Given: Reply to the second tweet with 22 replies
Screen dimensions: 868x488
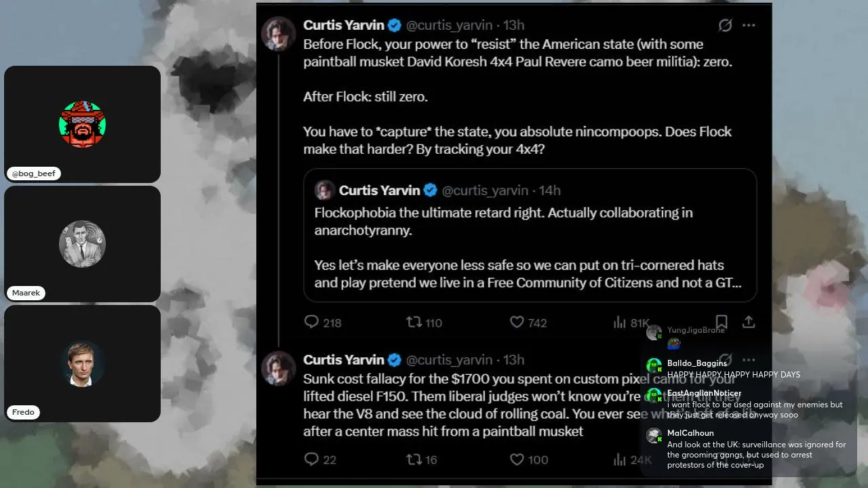Looking at the screenshot, I should pos(320,460).
